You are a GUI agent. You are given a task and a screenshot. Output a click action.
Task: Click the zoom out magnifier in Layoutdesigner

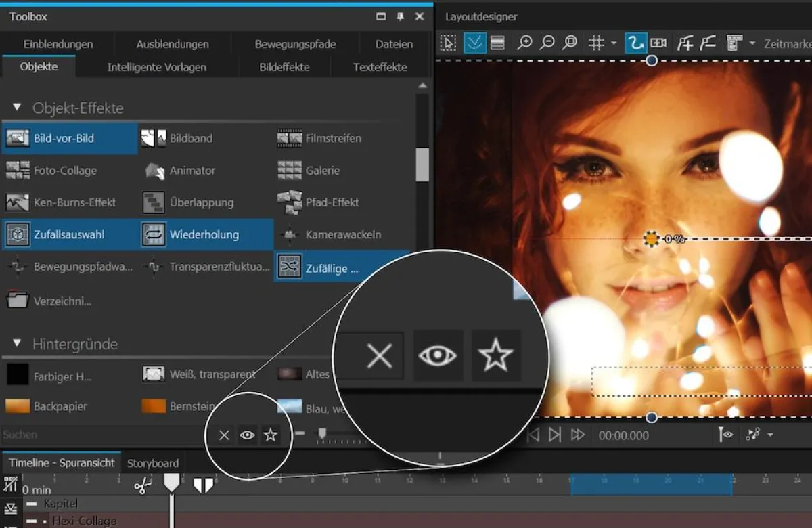547,43
